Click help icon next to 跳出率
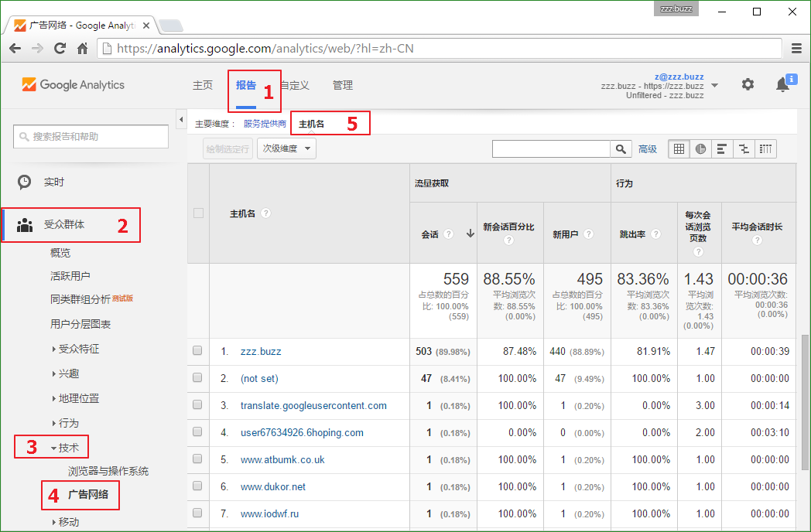811x532 pixels. [655, 234]
